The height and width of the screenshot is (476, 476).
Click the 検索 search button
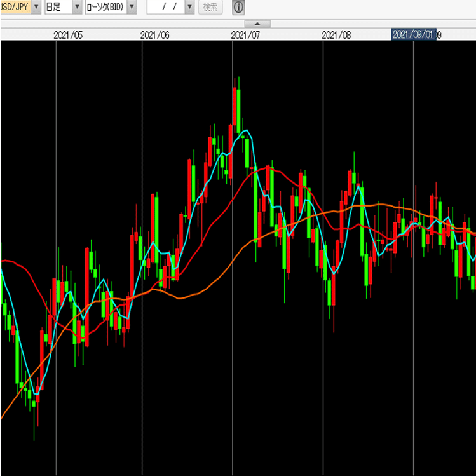[x=210, y=7]
